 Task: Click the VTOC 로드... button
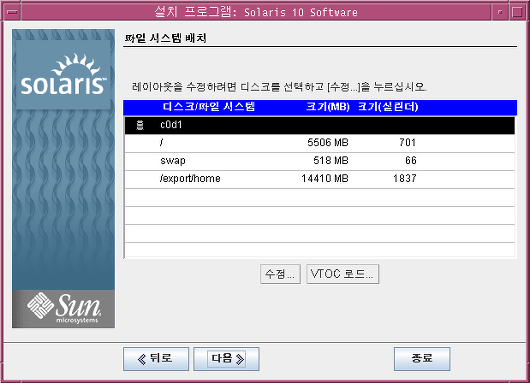click(342, 274)
